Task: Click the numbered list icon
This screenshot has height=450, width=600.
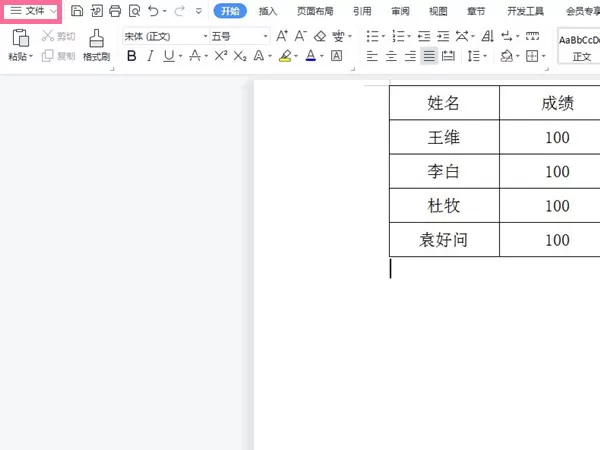Action: [x=398, y=36]
